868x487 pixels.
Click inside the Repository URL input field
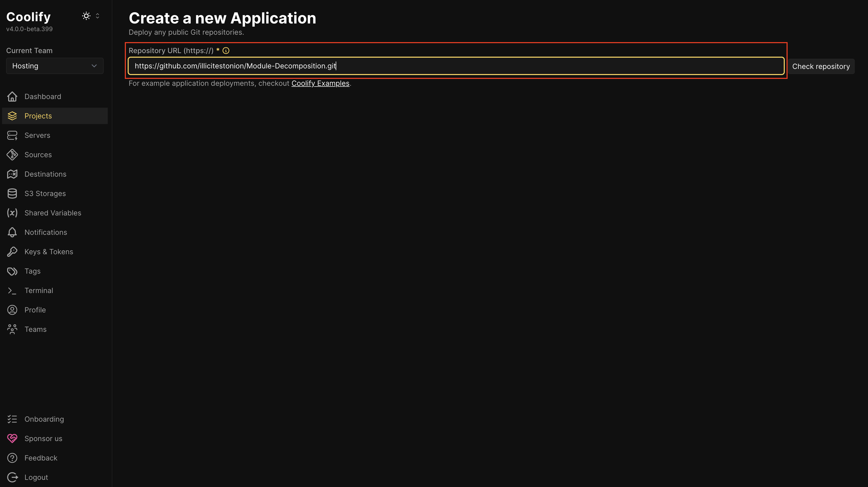455,66
